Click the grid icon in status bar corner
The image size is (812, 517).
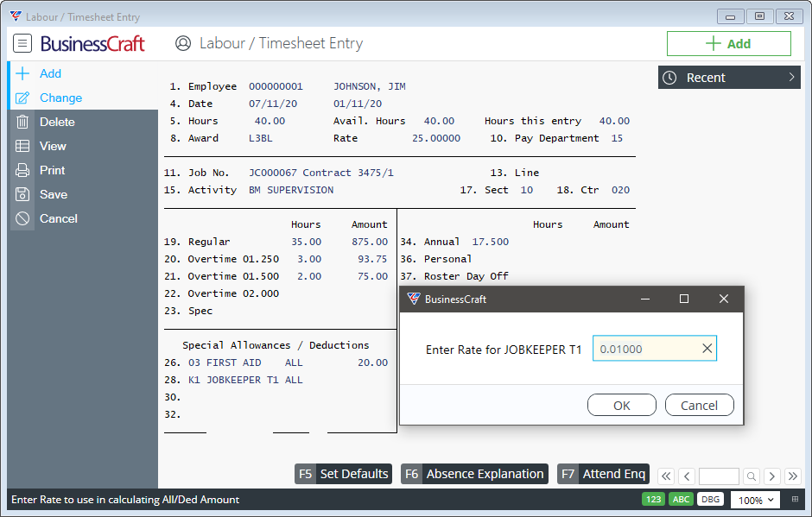pos(795,500)
